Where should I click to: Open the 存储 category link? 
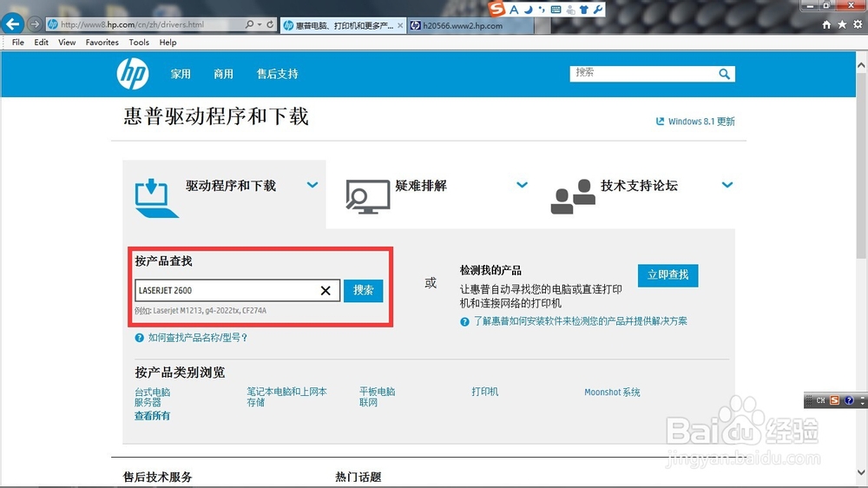[256, 402]
